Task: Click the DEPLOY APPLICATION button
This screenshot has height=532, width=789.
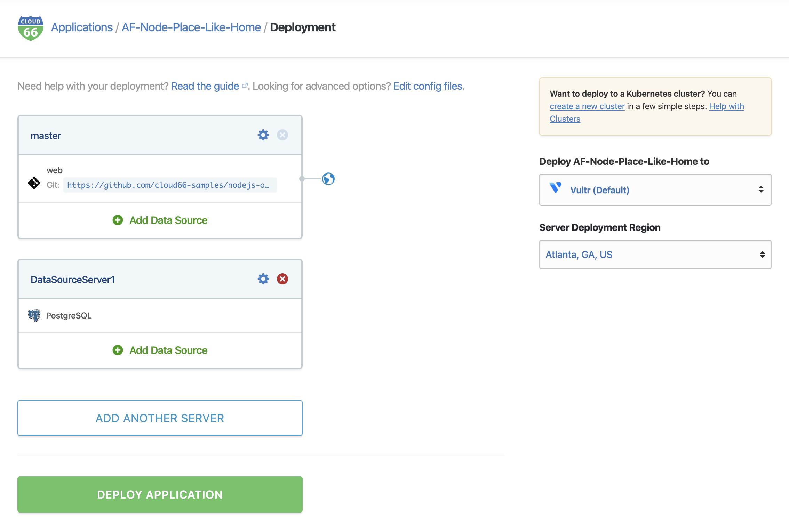Action: click(160, 494)
